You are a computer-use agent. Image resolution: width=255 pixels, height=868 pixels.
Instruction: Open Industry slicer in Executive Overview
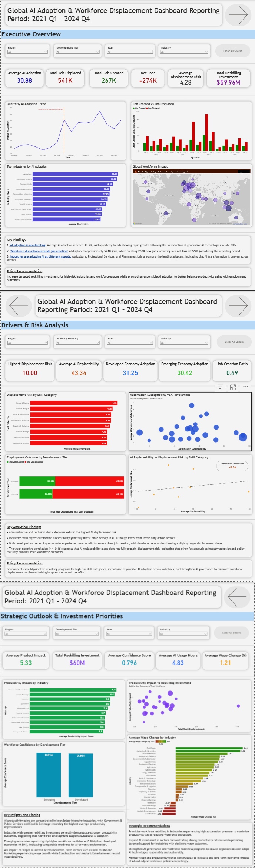pos(184,52)
